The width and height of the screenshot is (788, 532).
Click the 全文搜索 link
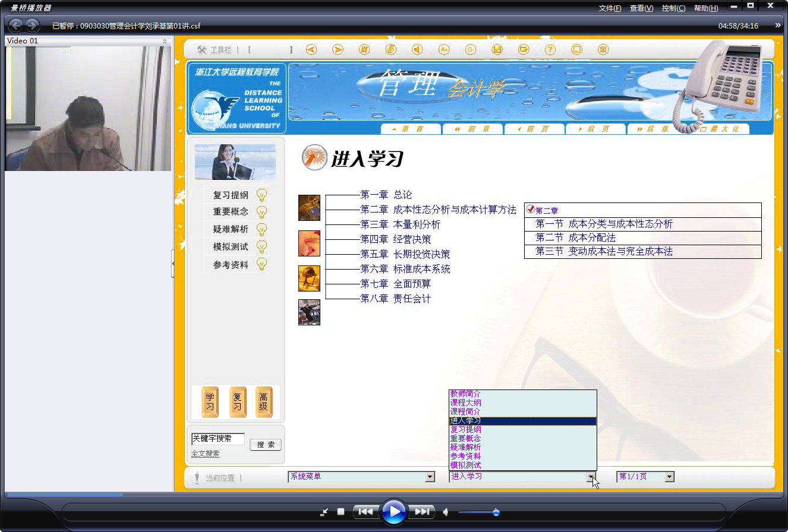tap(205, 454)
